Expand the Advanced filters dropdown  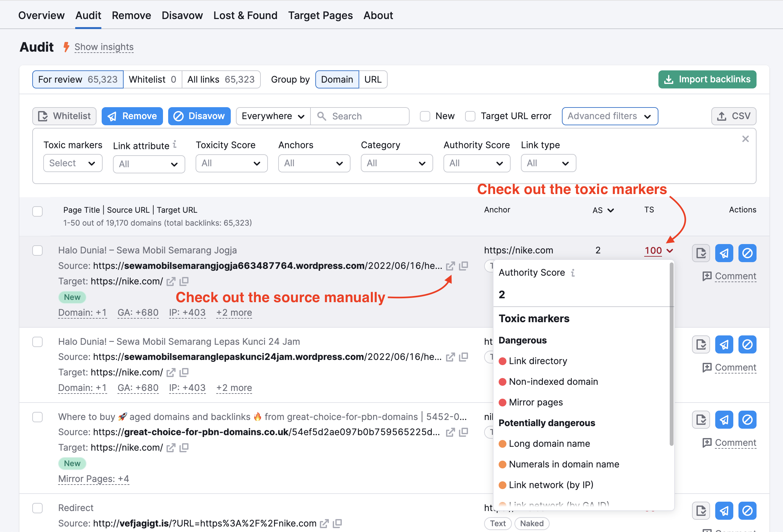point(609,116)
